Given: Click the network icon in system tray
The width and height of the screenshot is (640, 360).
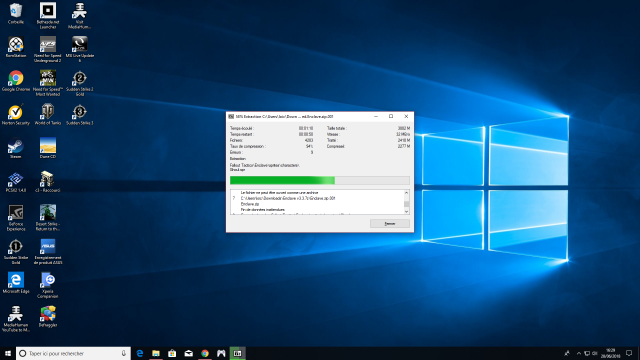Looking at the screenshot, I should (587, 353).
